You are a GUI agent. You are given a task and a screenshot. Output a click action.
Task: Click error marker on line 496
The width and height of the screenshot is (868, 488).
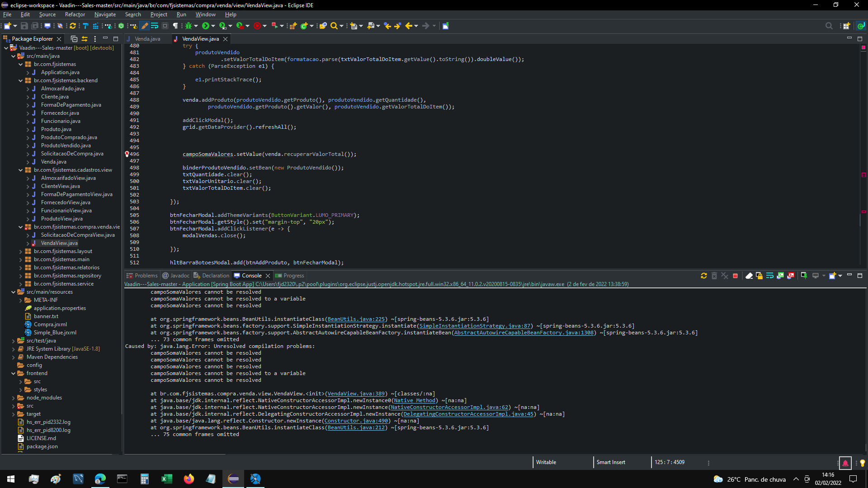coord(127,154)
